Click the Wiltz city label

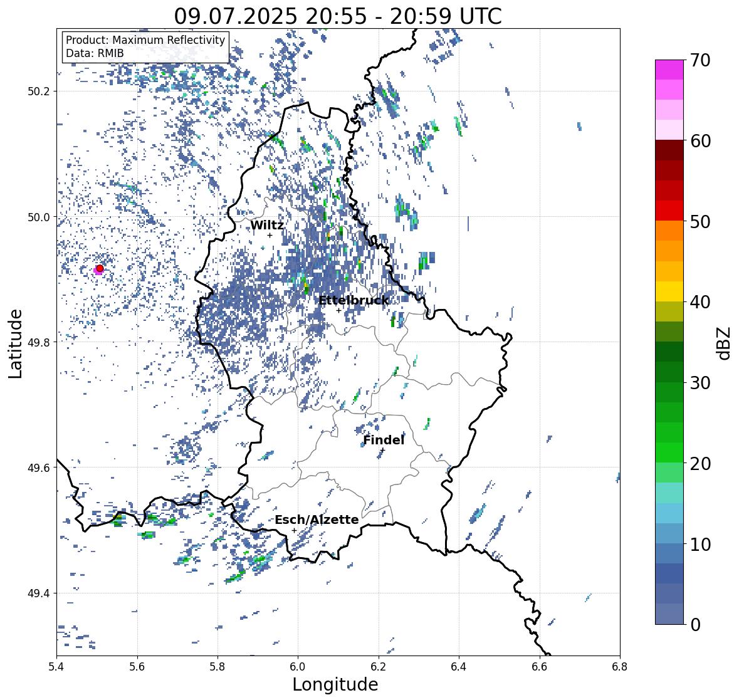click(267, 225)
